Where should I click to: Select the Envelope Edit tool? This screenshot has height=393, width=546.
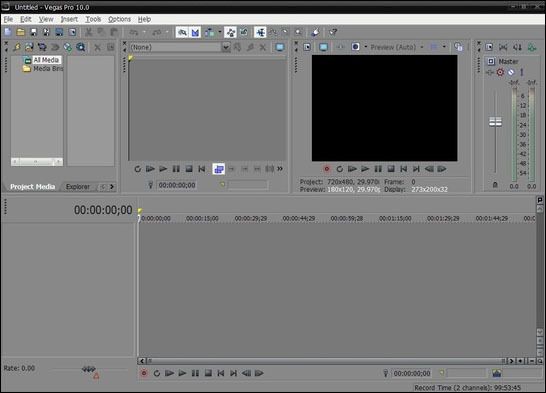pos(273,32)
